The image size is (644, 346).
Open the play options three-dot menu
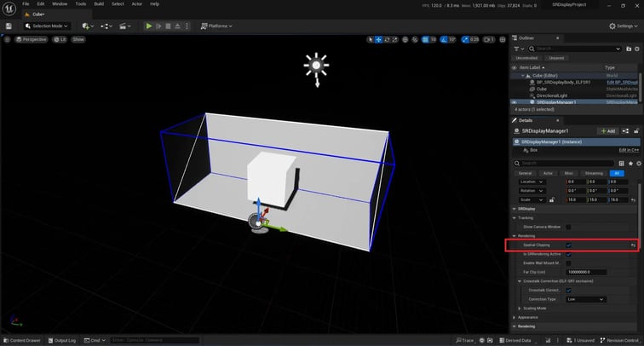coord(187,26)
